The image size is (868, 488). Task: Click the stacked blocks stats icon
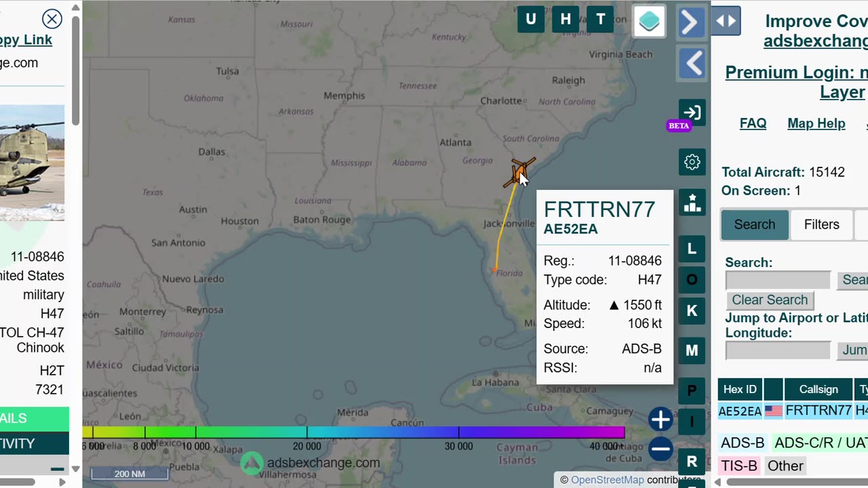pyautogui.click(x=692, y=203)
